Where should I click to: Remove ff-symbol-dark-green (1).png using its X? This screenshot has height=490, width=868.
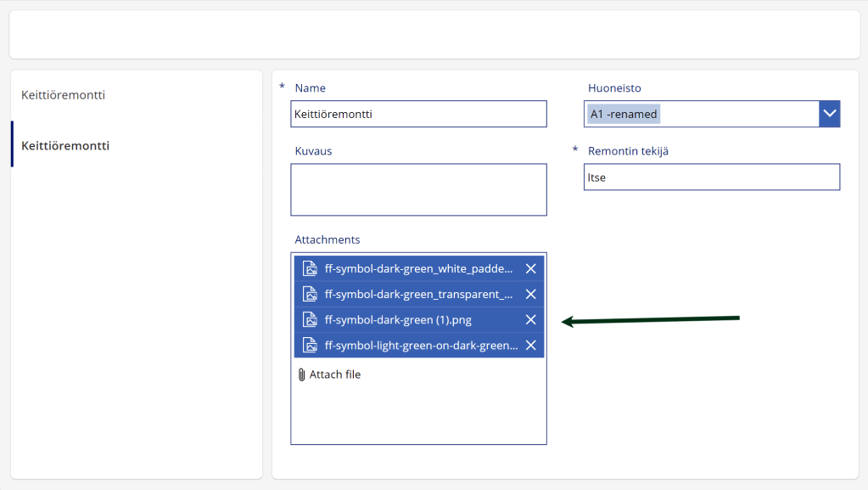[530, 319]
